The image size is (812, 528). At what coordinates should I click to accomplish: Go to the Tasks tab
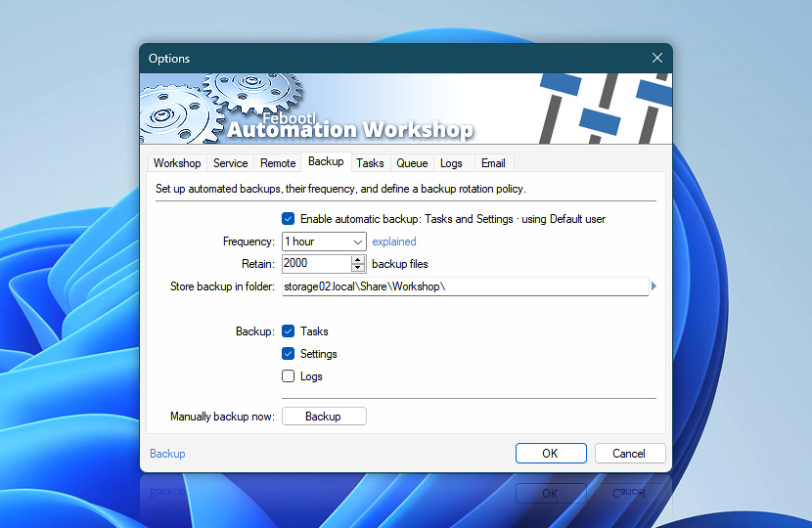coord(370,163)
